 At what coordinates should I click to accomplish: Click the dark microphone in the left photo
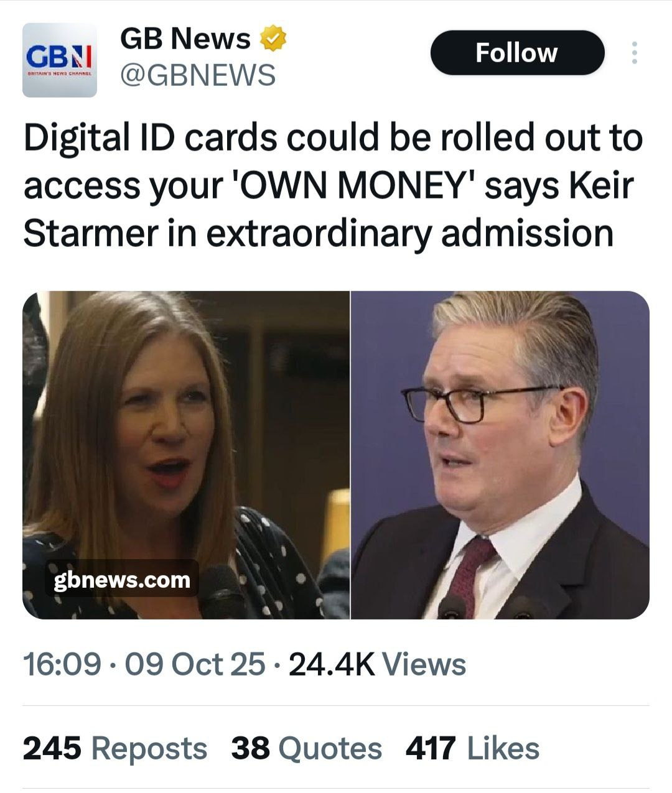tap(220, 593)
